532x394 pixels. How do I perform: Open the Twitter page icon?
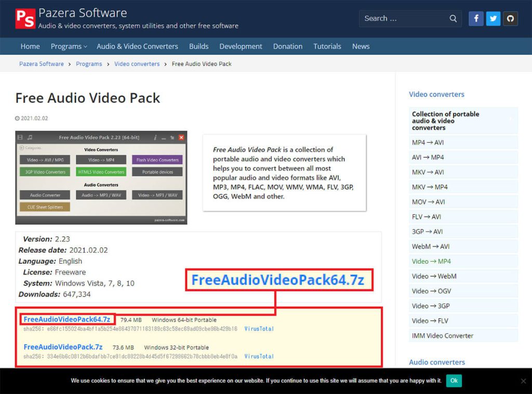coord(493,18)
